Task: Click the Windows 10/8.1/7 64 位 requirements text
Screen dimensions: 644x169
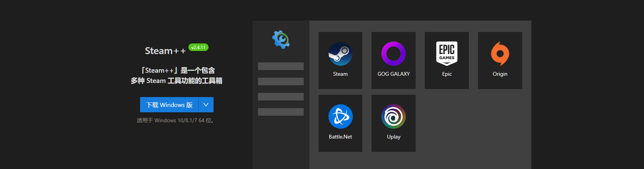Action: tap(176, 120)
